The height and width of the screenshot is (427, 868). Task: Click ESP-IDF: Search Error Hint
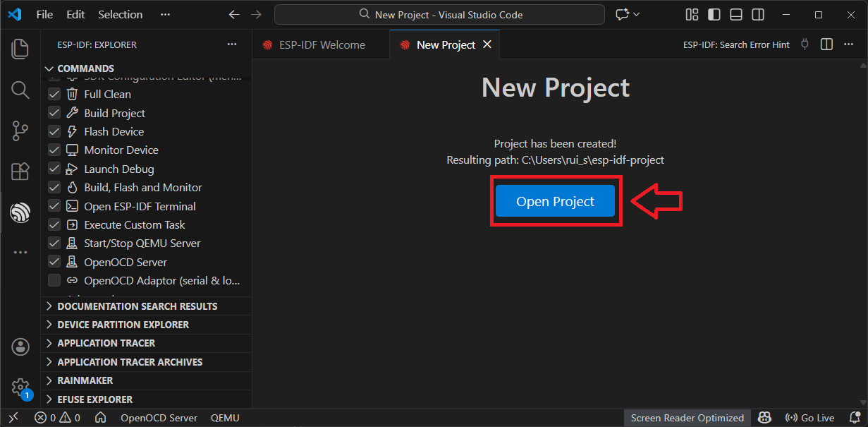[x=736, y=44]
